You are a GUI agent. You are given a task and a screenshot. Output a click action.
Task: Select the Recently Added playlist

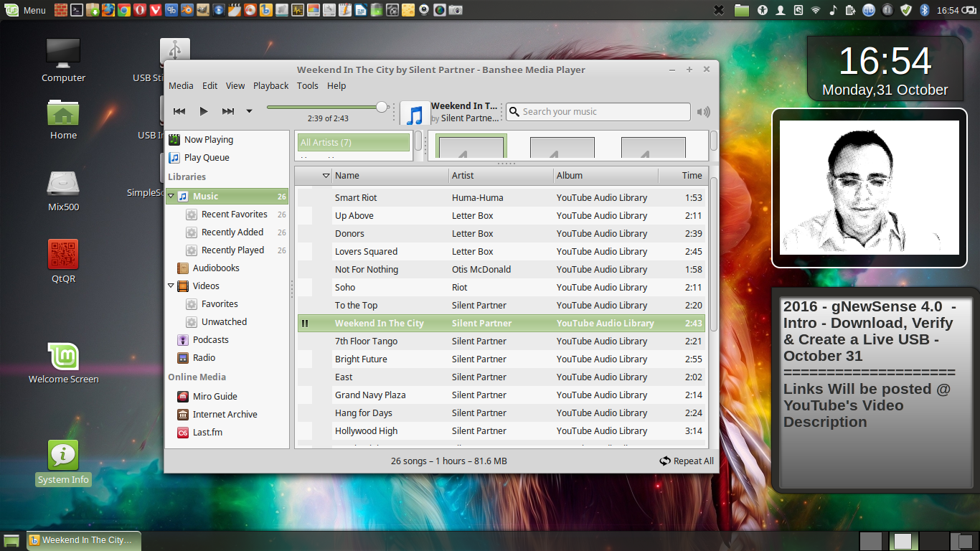point(227,232)
